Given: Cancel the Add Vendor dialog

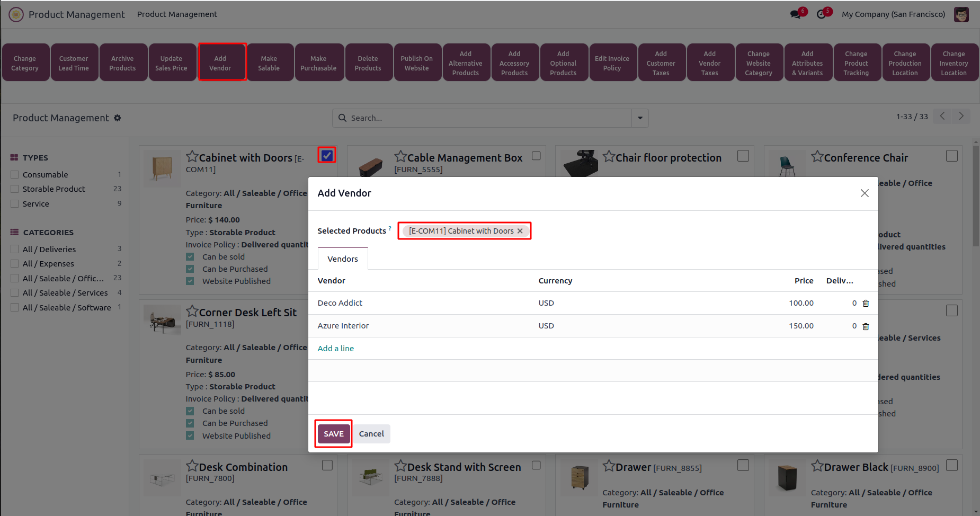Looking at the screenshot, I should [371, 434].
